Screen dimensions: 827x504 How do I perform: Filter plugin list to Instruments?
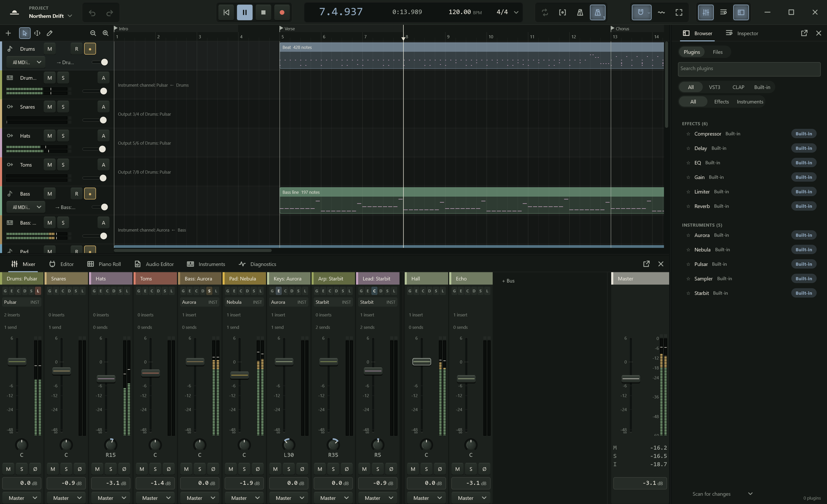750,102
